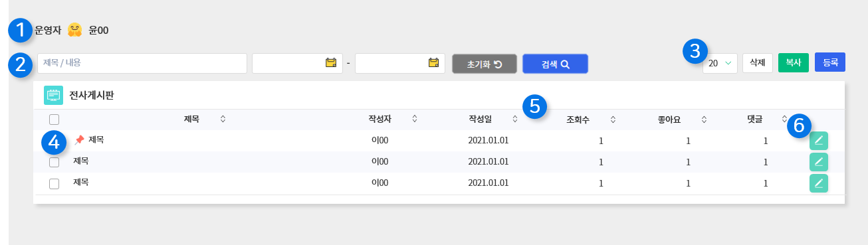
Task: Sort by 작성일 column arrows
Action: [x=515, y=120]
